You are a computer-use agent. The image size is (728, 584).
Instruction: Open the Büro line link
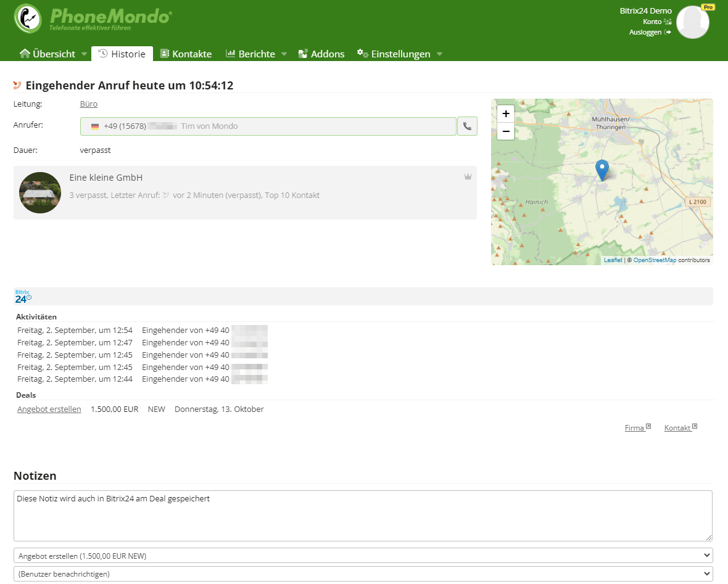(x=89, y=104)
